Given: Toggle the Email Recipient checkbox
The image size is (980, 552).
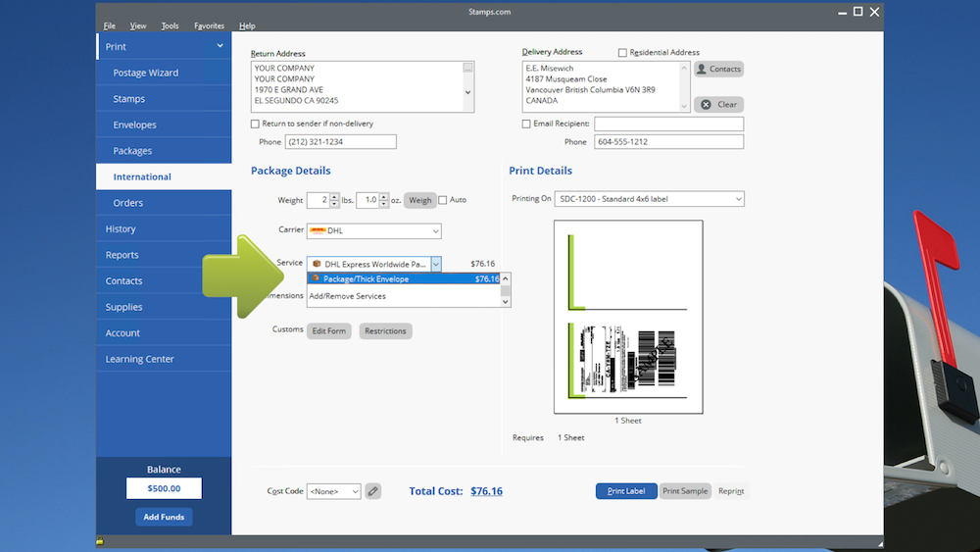Looking at the screenshot, I should tap(527, 125).
